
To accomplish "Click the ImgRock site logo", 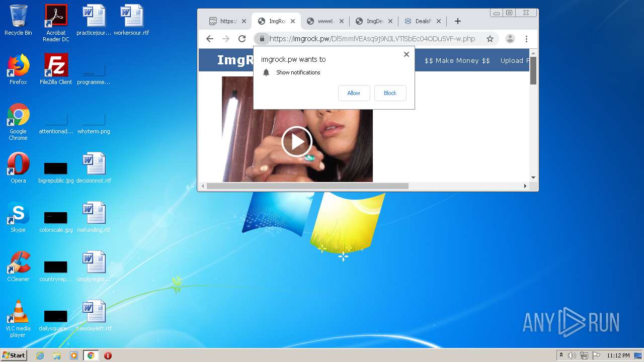I will pyautogui.click(x=235, y=60).
